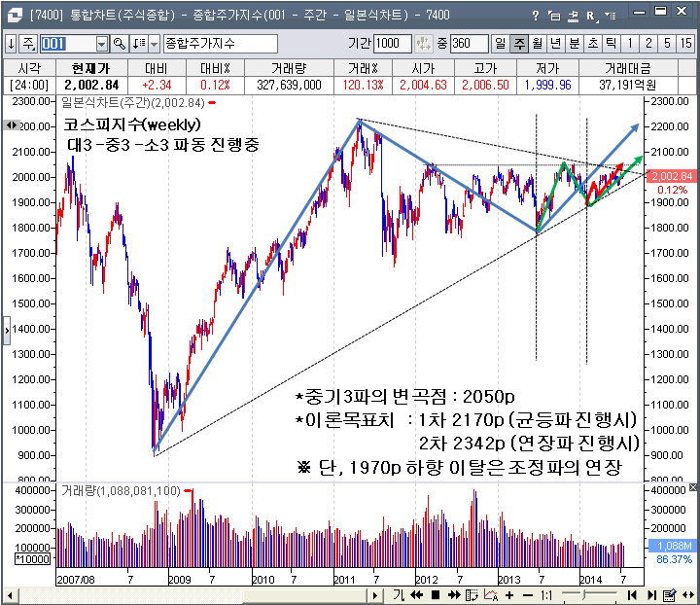The width and height of the screenshot is (700, 605).
Task: Click the 2,002.84 price tag on right axis
Action: click(x=672, y=176)
